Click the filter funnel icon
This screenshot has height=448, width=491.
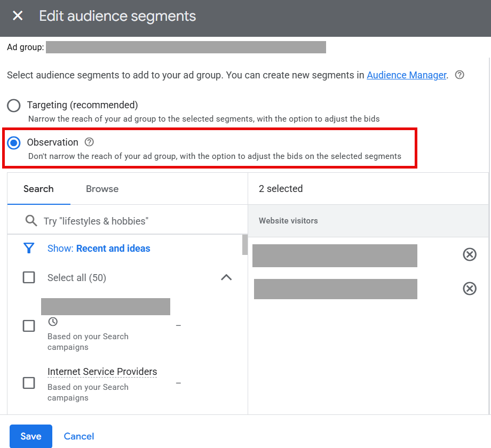[x=29, y=248]
